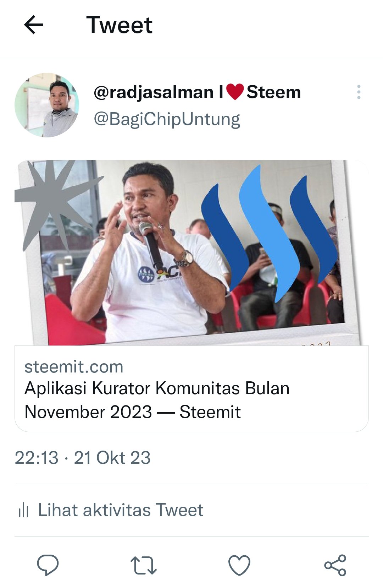Tap the share icon
The width and height of the screenshot is (383, 588).
(x=335, y=565)
